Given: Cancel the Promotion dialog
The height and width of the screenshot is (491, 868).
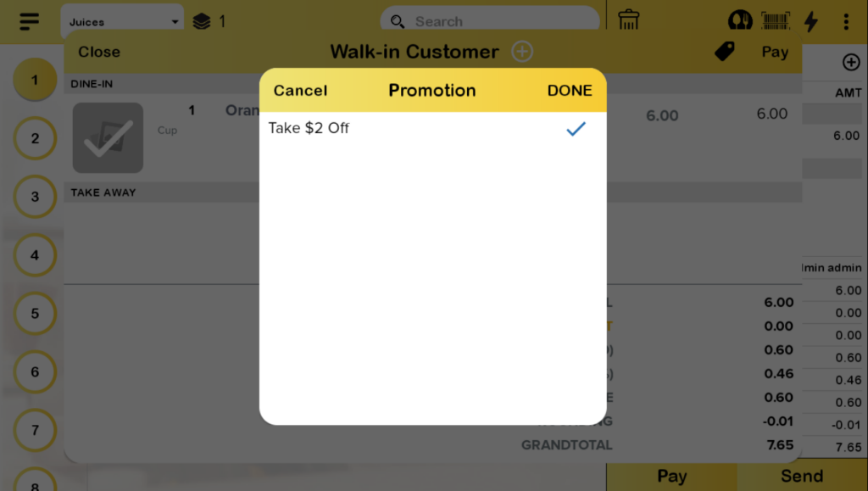Looking at the screenshot, I should (x=300, y=91).
